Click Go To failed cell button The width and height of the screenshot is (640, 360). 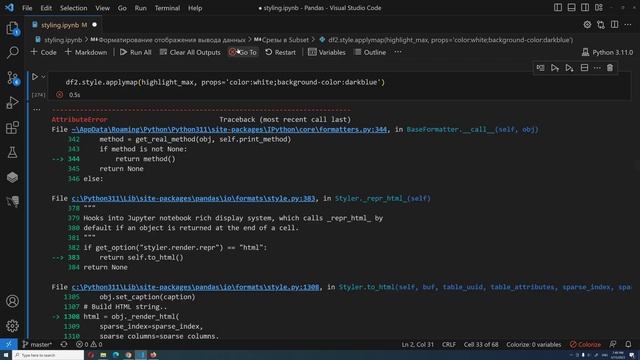243,52
